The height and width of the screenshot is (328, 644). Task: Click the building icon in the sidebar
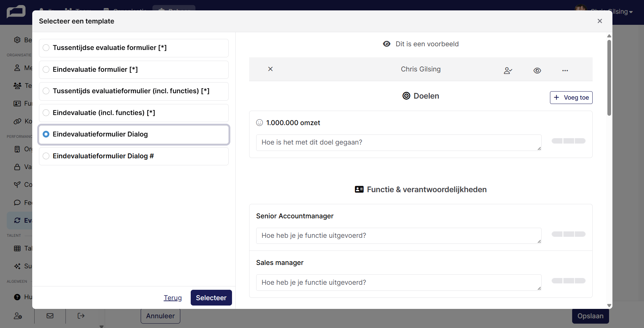pyautogui.click(x=17, y=149)
